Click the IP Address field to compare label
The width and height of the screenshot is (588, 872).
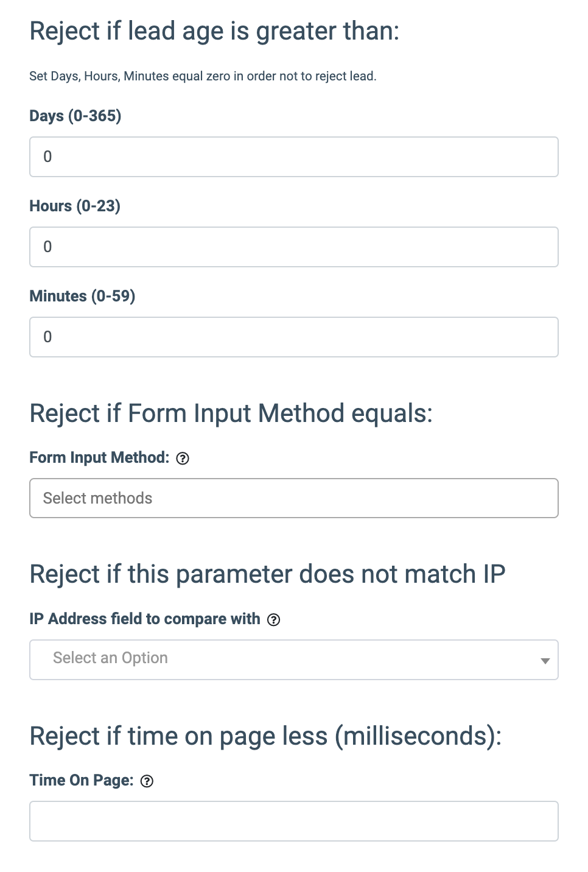click(145, 619)
